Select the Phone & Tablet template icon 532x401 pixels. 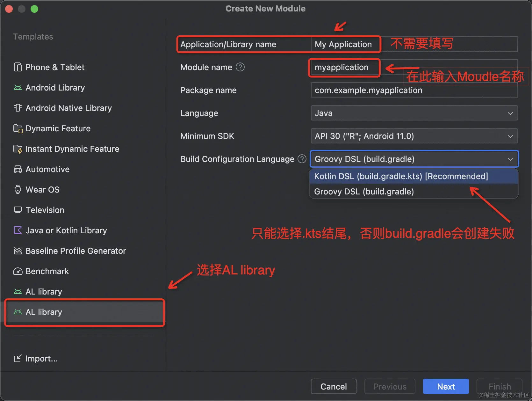(18, 67)
